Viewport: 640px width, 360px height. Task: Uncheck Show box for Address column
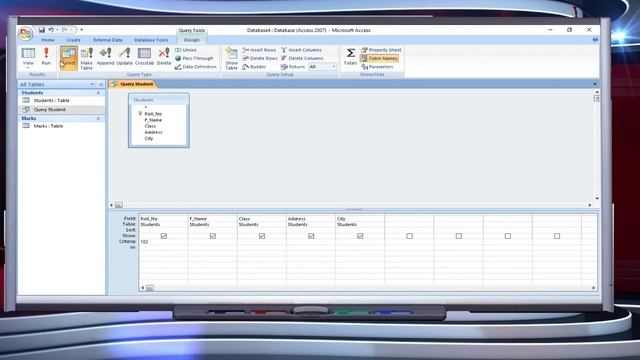pos(311,236)
